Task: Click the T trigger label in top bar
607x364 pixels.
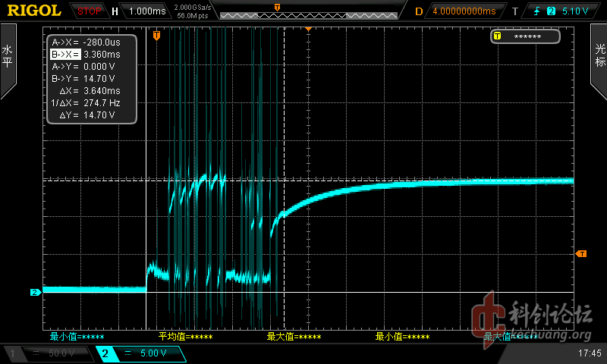Action: 515,11
